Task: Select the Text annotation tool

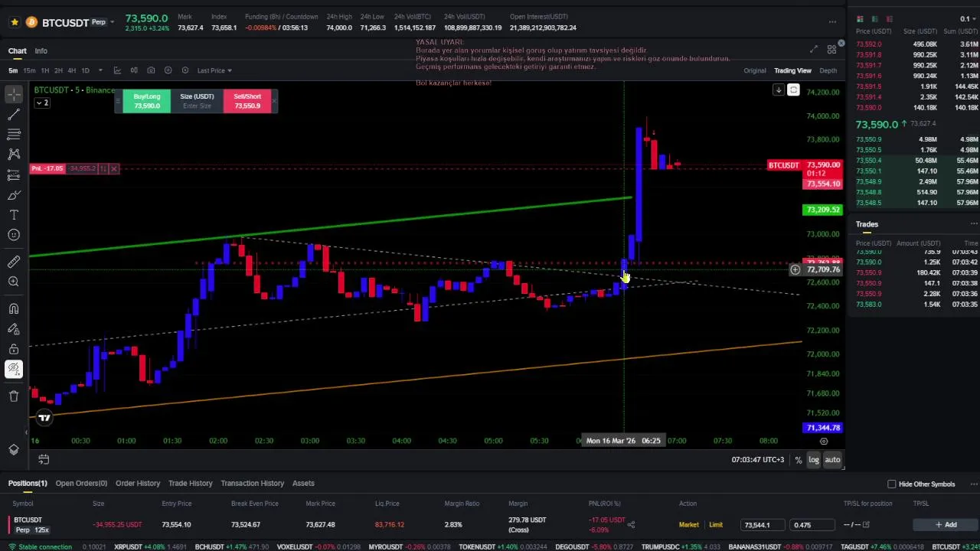Action: pyautogui.click(x=14, y=215)
